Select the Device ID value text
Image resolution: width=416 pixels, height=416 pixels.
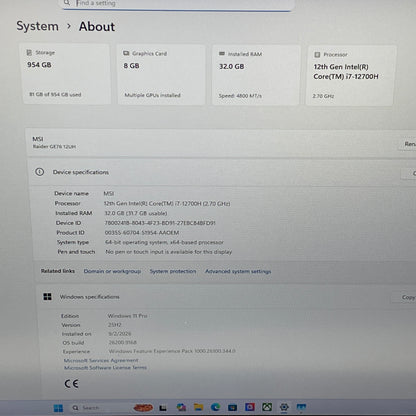click(x=160, y=223)
